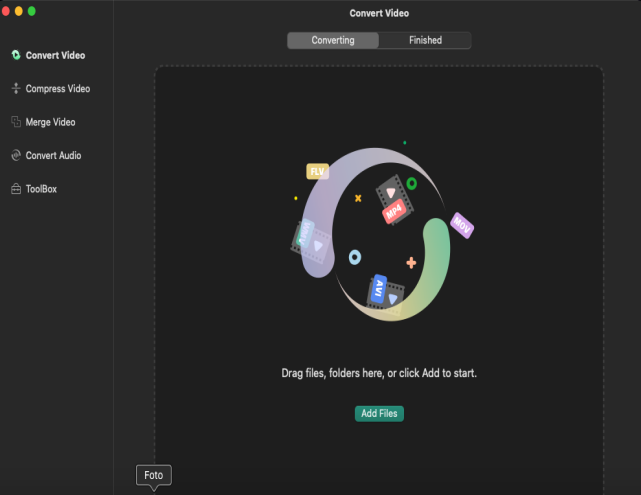Screen dimensions: 641x495
Task: Click the Add Files button
Action: [x=379, y=414]
